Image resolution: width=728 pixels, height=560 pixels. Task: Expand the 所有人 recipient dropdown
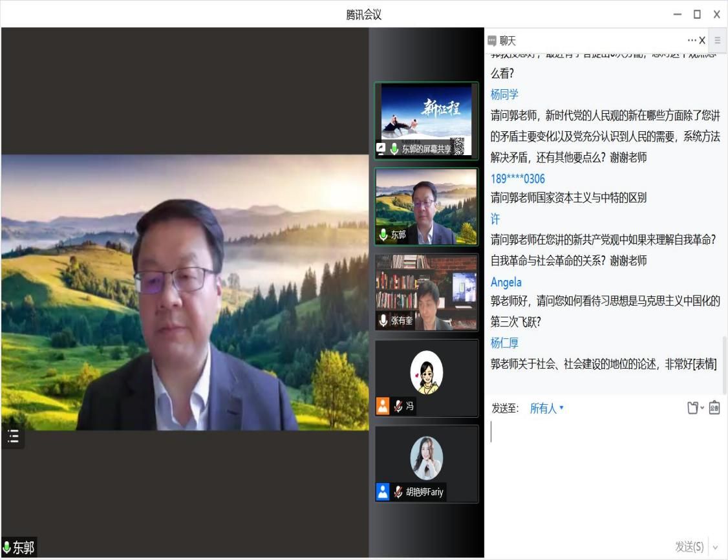tap(547, 408)
